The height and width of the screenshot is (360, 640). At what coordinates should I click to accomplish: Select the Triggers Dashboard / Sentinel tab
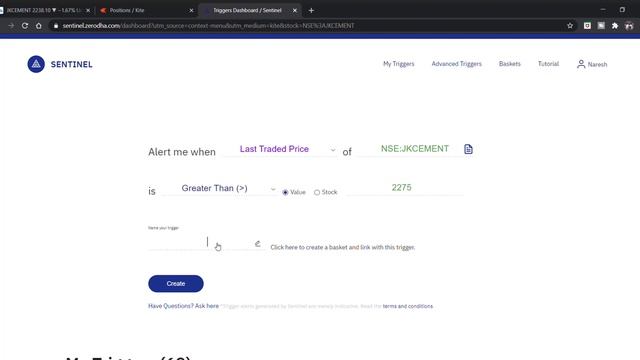(x=250, y=11)
